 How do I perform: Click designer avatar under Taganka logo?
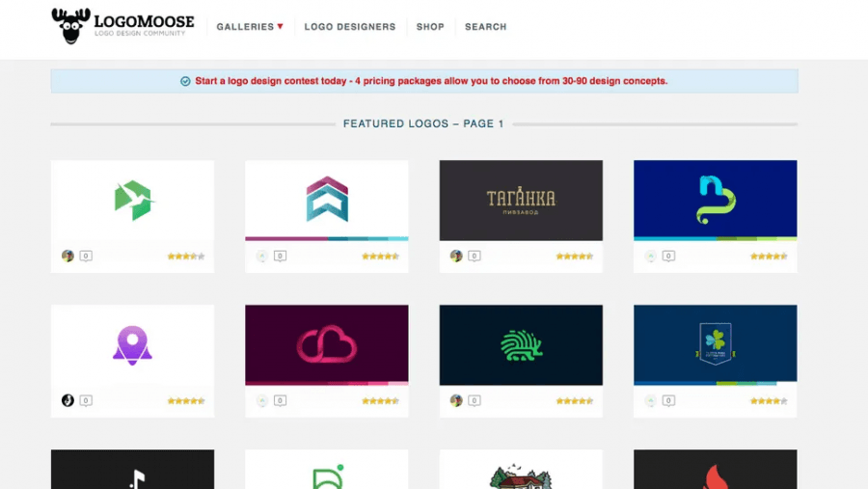456,256
